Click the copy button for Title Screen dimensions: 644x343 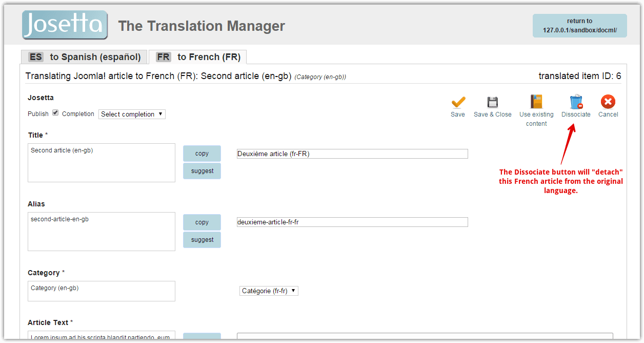click(202, 154)
